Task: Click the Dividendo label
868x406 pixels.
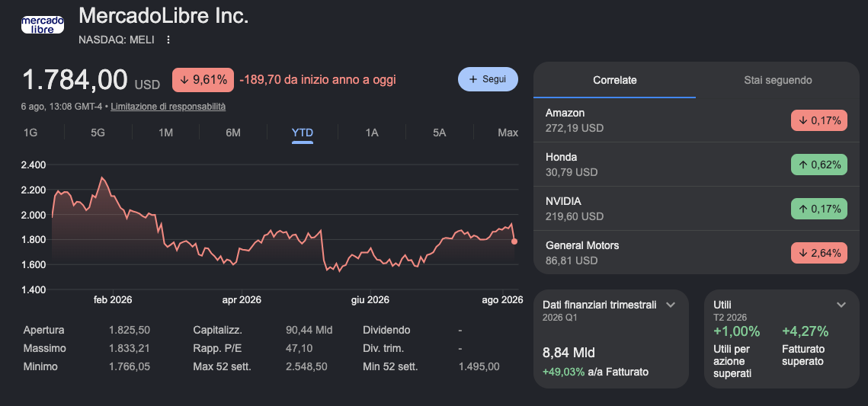Action: (386, 331)
